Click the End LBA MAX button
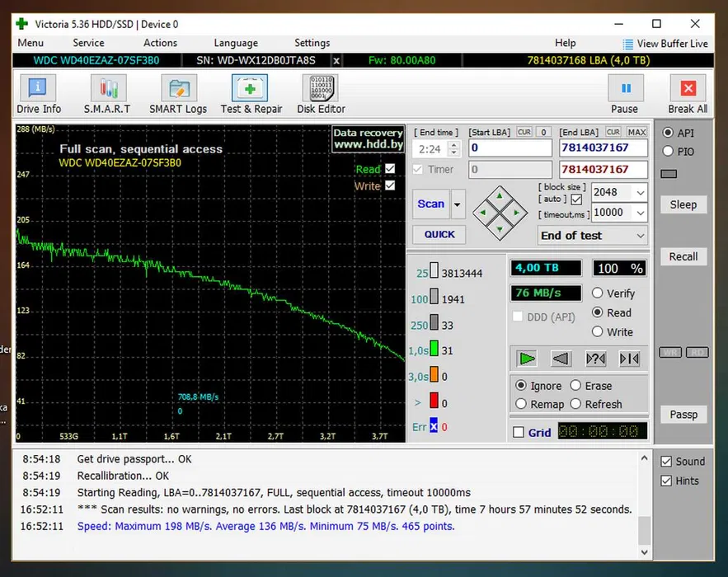The image size is (728, 577). 636,132
